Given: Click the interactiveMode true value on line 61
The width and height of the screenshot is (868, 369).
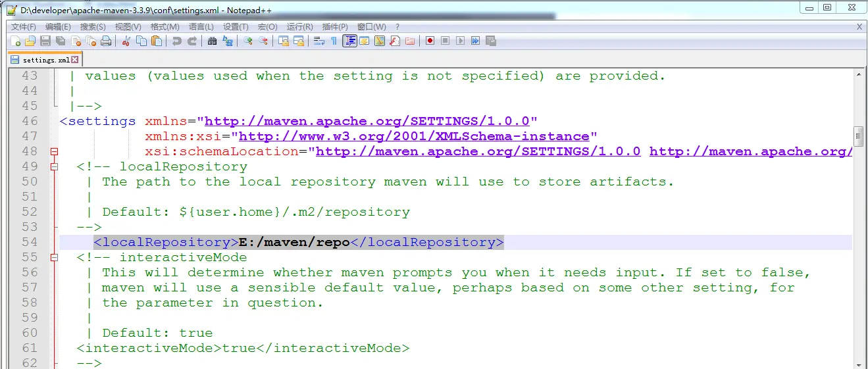Looking at the screenshot, I should coord(239,348).
